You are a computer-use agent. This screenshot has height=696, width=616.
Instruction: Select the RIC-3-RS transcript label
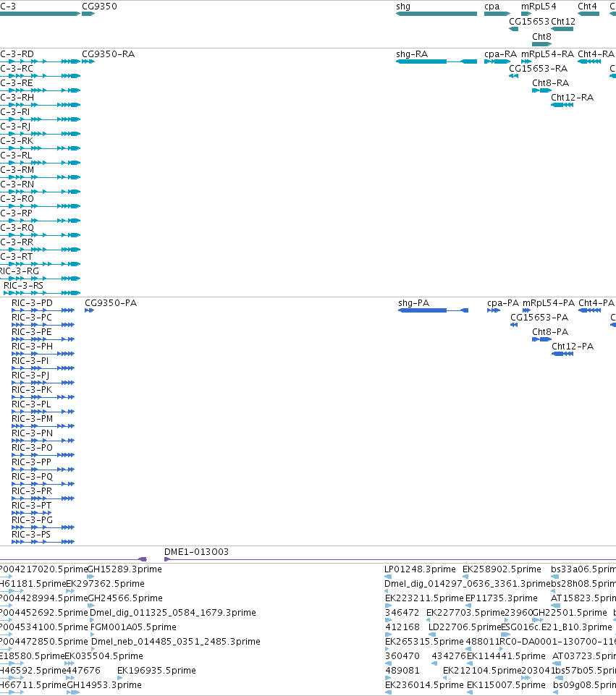click(24, 285)
